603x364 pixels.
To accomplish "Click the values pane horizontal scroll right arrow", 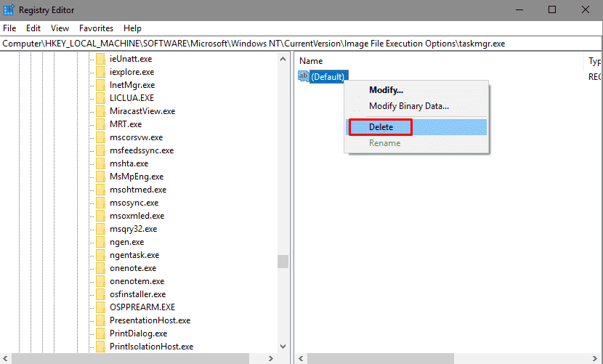I will [x=595, y=359].
